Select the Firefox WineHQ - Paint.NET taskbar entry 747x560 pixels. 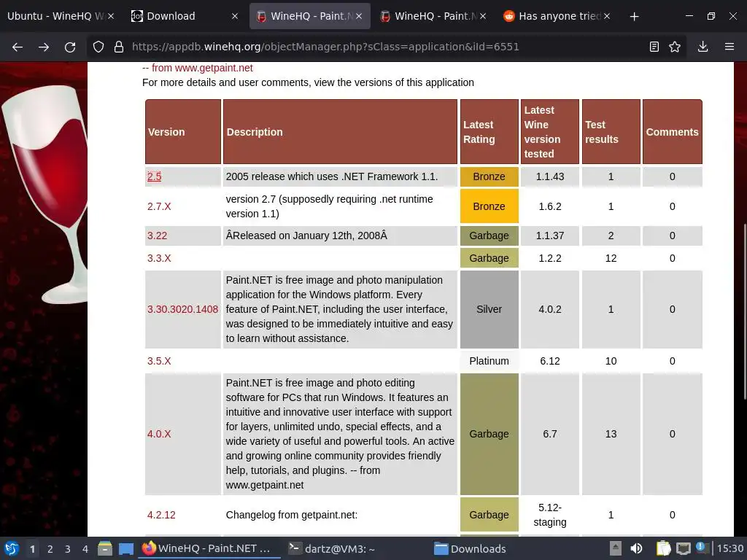[209, 548]
